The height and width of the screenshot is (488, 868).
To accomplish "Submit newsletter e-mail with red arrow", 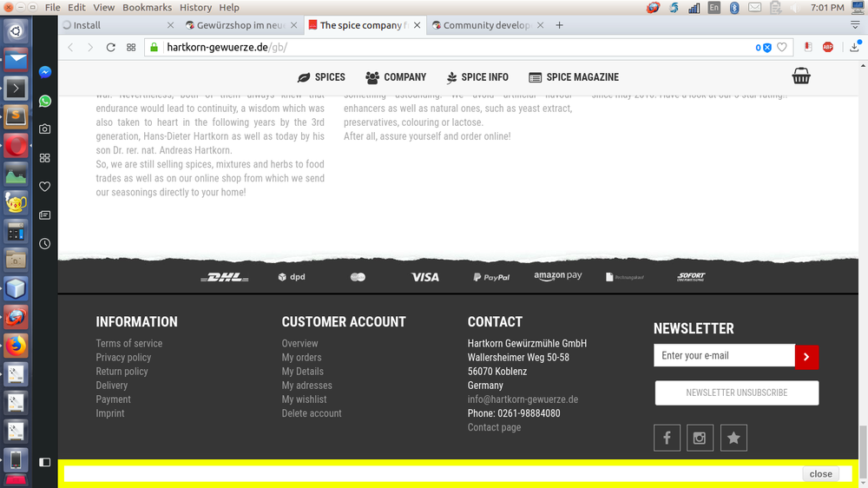I will (806, 357).
